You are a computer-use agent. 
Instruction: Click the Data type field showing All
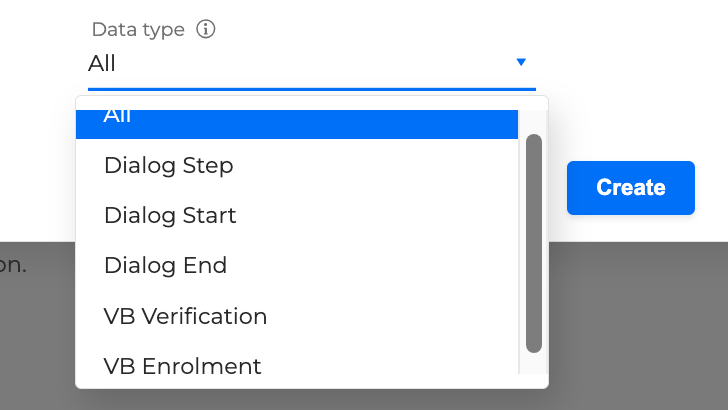coord(300,64)
